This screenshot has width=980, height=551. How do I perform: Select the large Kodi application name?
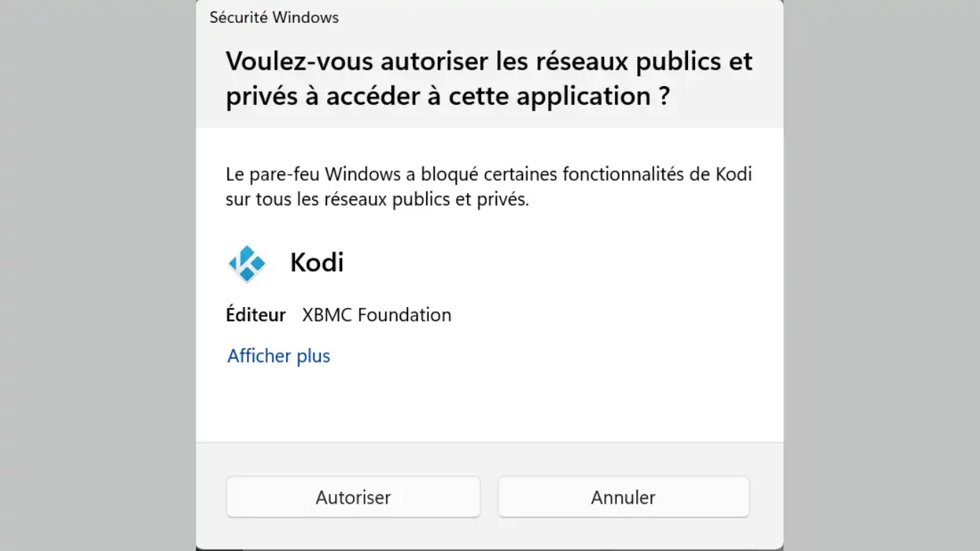316,263
